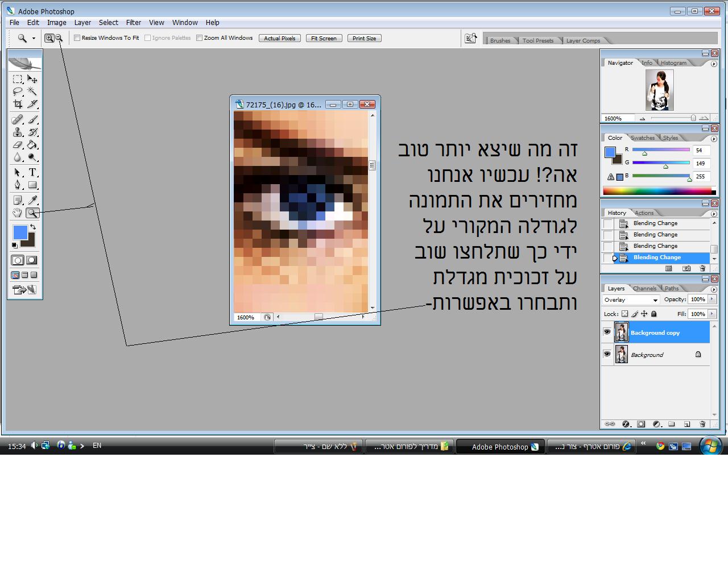The width and height of the screenshot is (728, 582).
Task: Choose the Eraser tool
Action: click(x=18, y=145)
